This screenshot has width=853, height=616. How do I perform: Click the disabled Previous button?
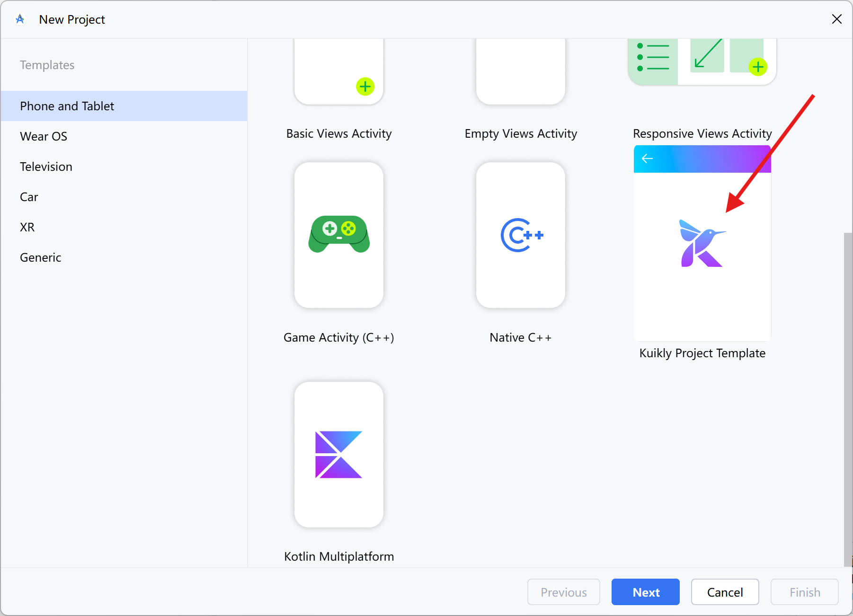click(564, 592)
